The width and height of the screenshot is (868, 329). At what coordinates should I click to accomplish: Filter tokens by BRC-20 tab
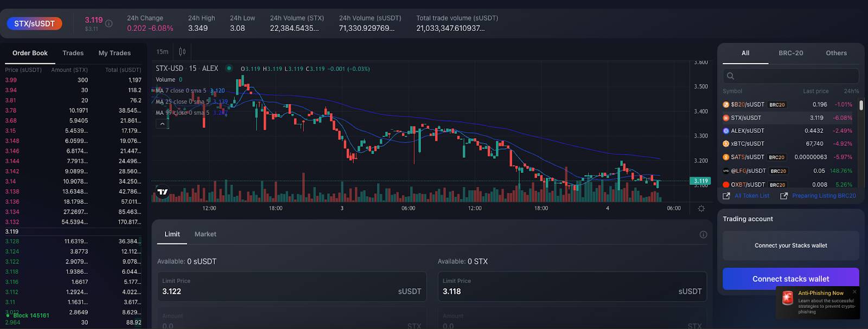coord(790,53)
